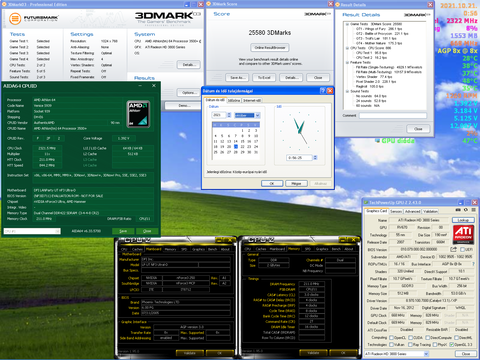Uncheck the OpenGL 3.3 checkbox
Image resolution: width=480 pixels, height=360 pixels.
coord(451,345)
